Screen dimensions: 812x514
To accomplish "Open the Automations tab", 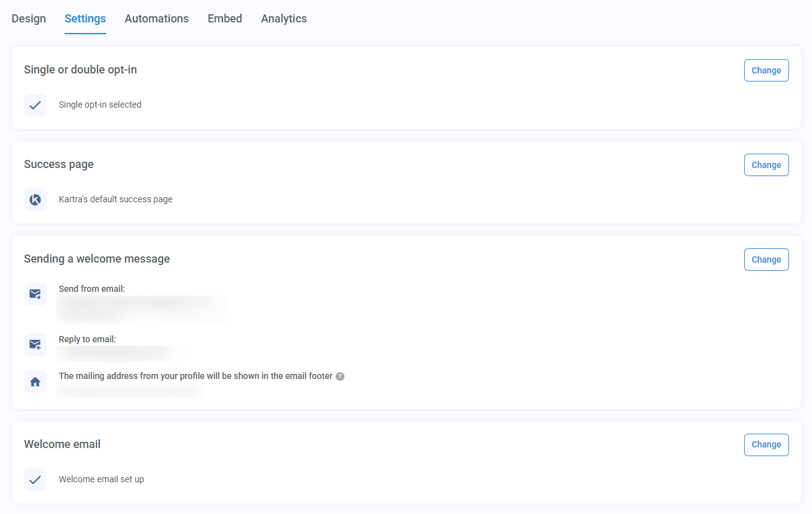I will pos(156,19).
